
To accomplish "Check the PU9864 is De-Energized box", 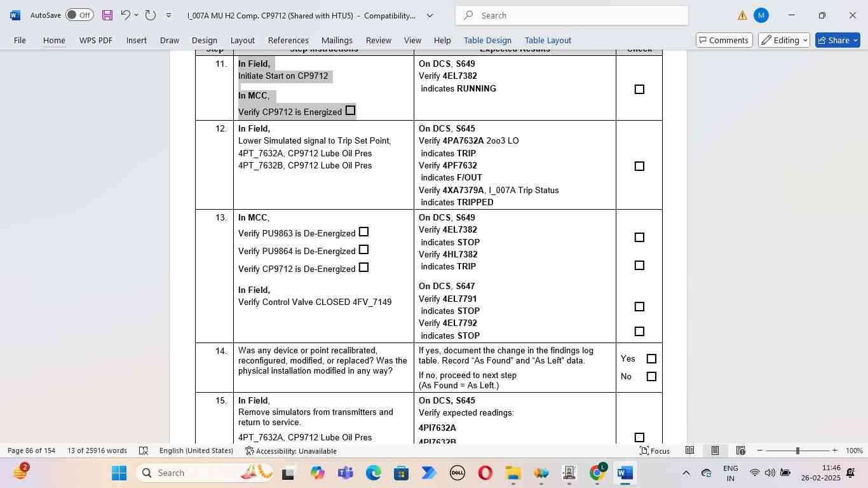I will (x=363, y=250).
